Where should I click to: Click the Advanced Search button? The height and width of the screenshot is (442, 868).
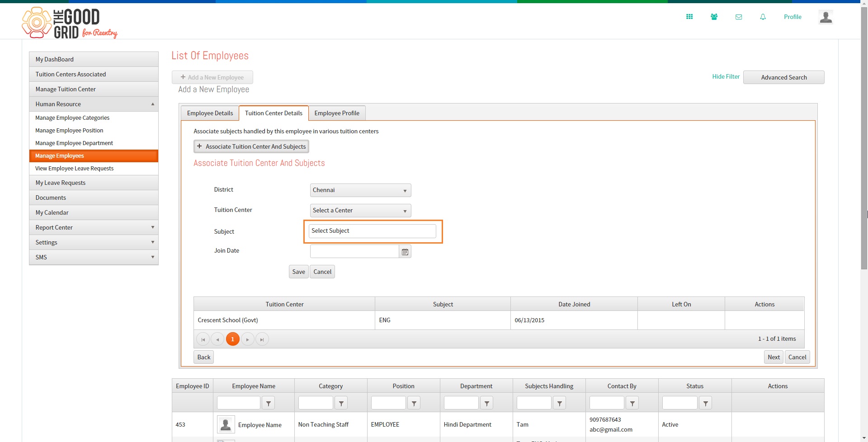point(783,77)
